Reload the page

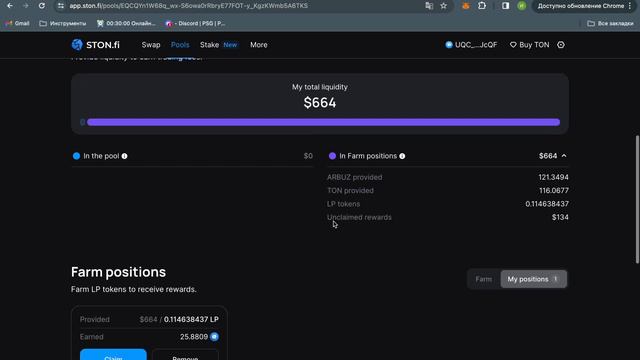click(x=42, y=6)
